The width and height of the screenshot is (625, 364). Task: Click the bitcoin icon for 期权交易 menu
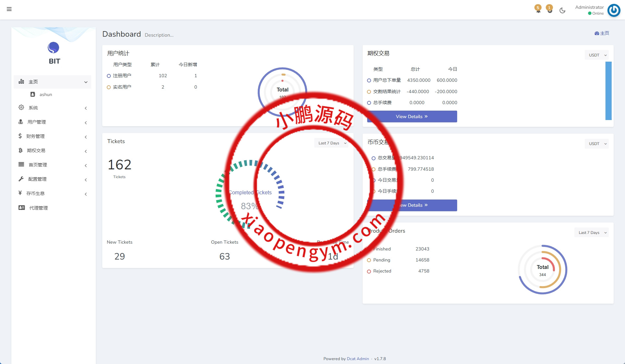tap(20, 150)
